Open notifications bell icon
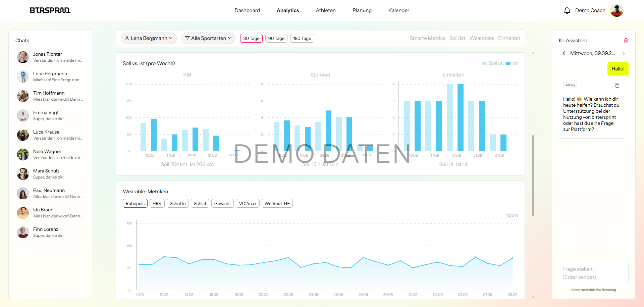Screen dimensions: 644x307 (567, 10)
